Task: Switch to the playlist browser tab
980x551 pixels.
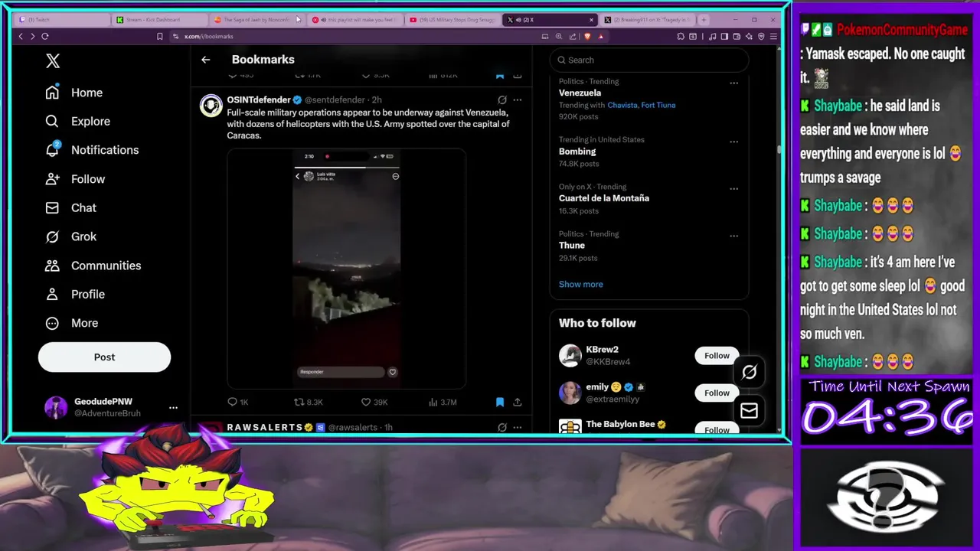Action: point(354,20)
